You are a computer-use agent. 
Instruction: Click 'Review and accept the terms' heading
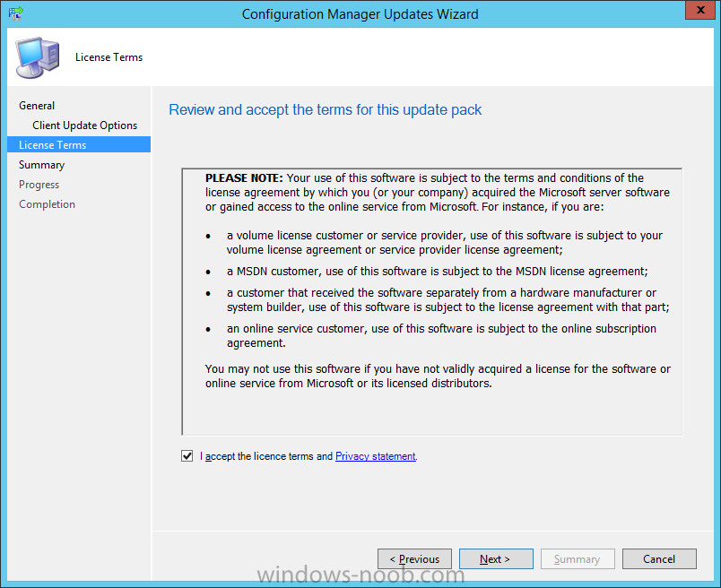[x=326, y=110]
